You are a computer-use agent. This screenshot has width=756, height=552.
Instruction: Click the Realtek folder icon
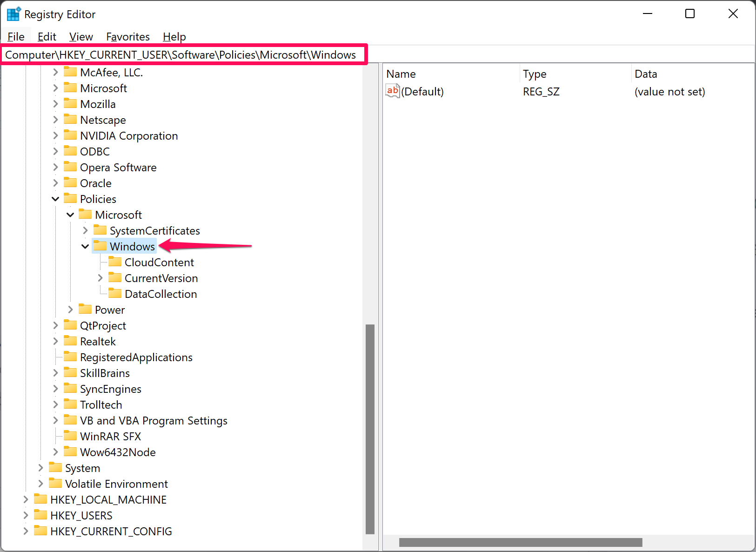pos(70,341)
